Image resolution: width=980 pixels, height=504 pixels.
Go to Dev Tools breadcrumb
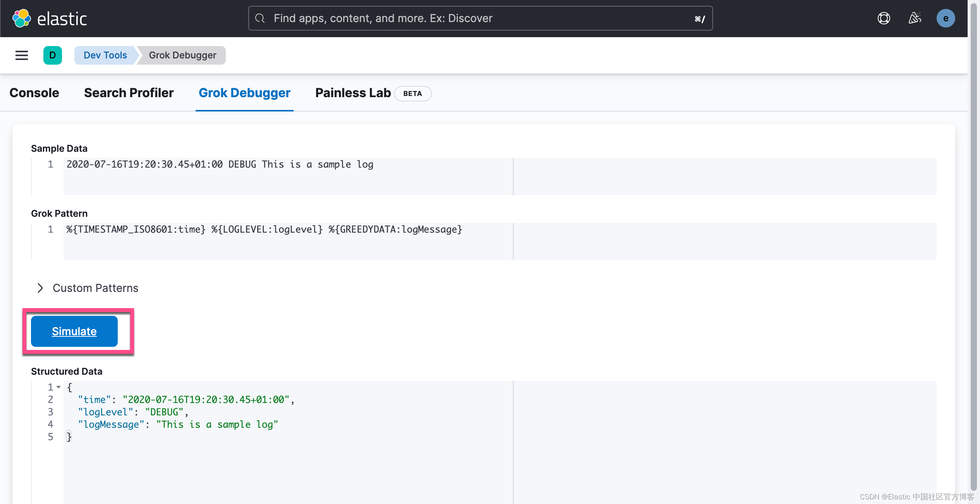[105, 55]
